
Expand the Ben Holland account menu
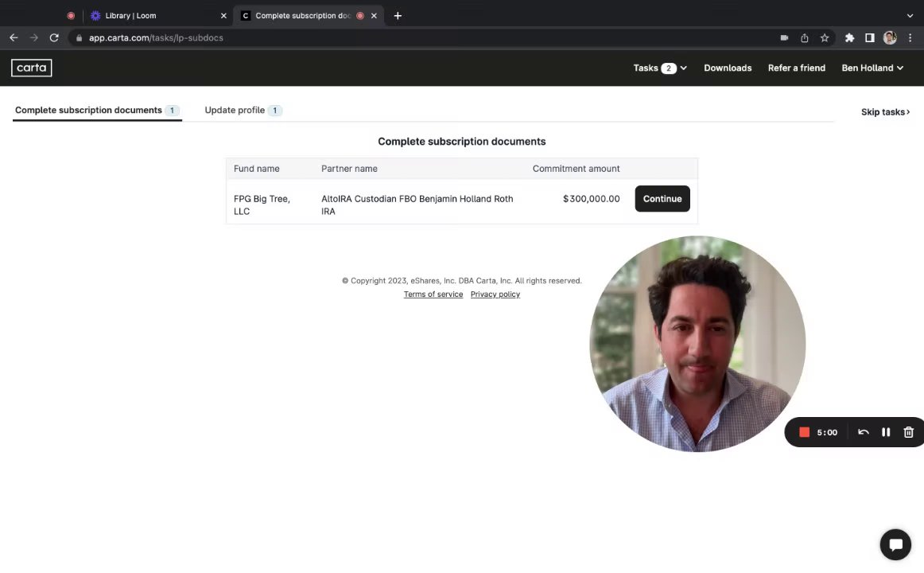(x=872, y=68)
